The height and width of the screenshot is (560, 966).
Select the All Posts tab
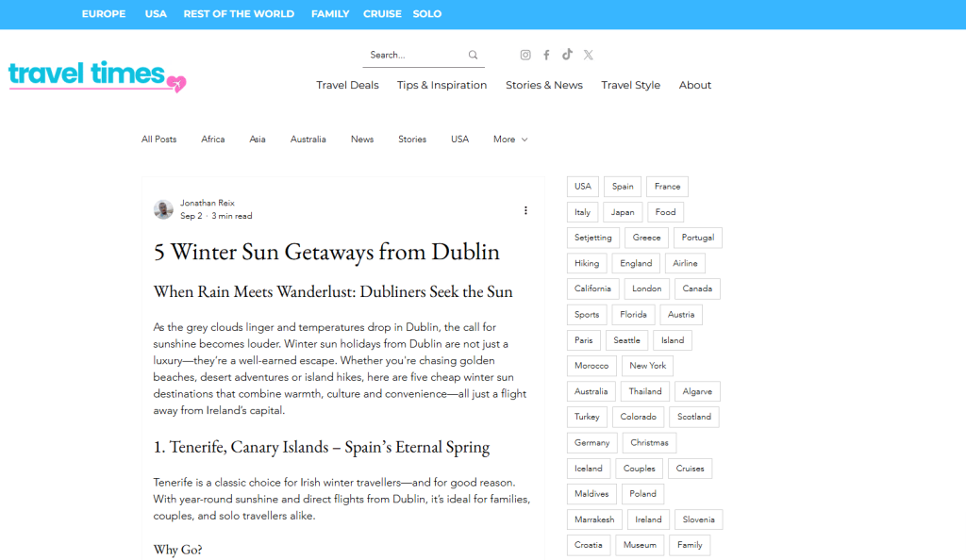click(x=158, y=139)
